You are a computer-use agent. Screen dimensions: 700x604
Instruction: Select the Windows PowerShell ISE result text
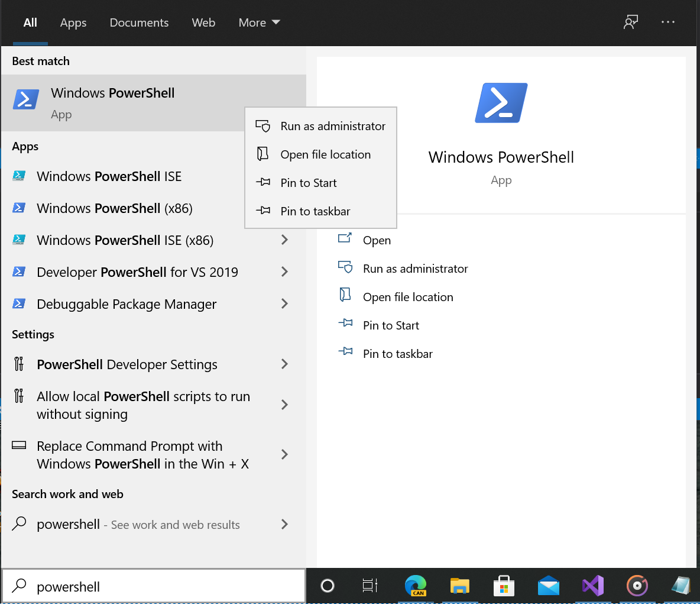coord(109,176)
